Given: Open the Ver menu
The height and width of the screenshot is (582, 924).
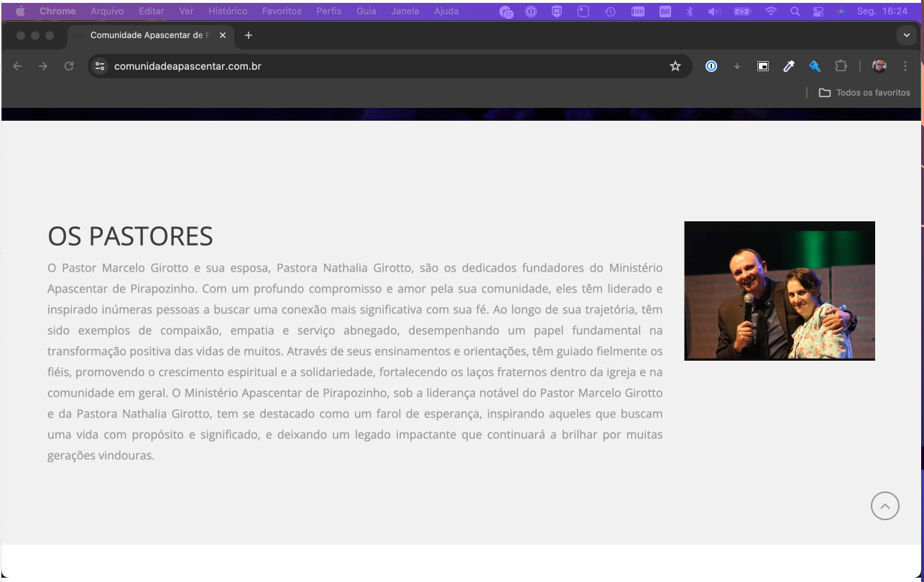Looking at the screenshot, I should point(186,11).
